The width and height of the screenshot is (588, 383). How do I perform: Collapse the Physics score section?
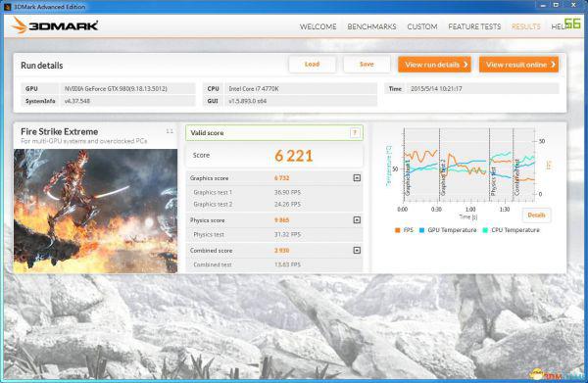357,220
